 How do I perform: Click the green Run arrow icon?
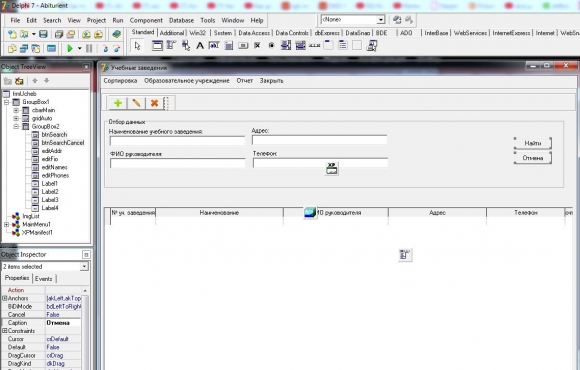pos(70,48)
